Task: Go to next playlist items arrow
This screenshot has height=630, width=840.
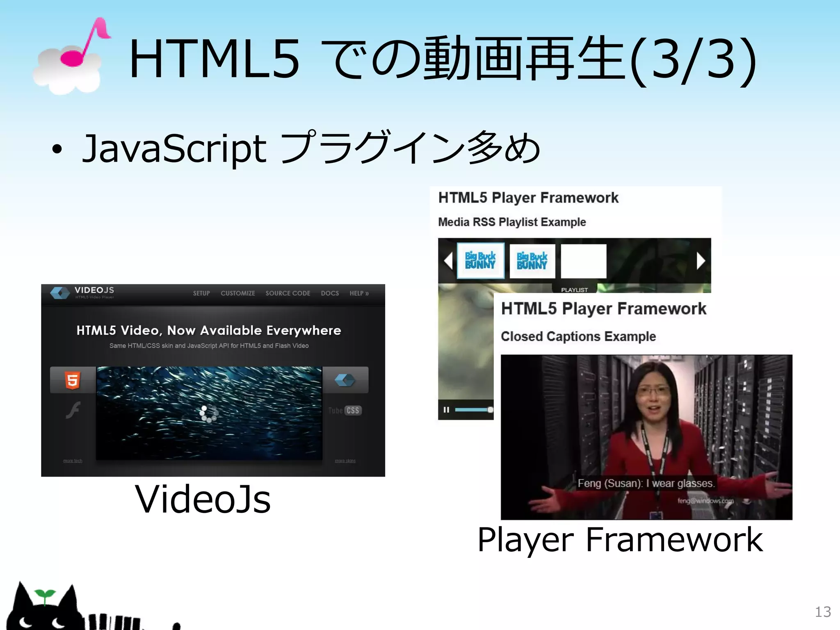Action: [701, 261]
